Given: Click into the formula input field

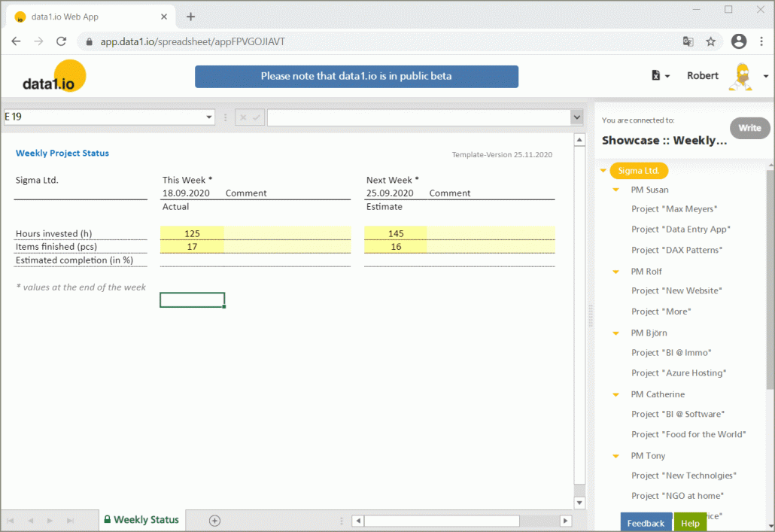Looking at the screenshot, I should pyautogui.click(x=419, y=117).
